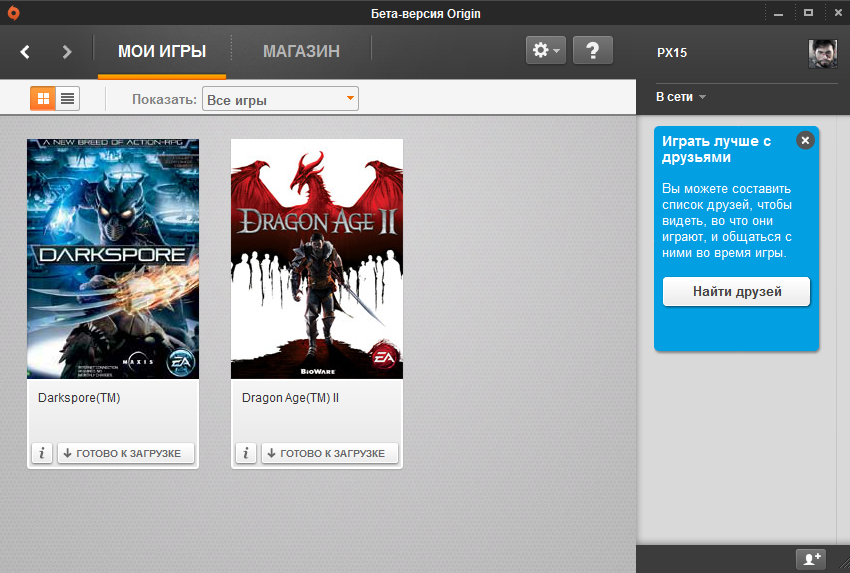Image resolution: width=850 pixels, height=573 pixels.
Task: Close the Origin window
Action: [x=838, y=13]
